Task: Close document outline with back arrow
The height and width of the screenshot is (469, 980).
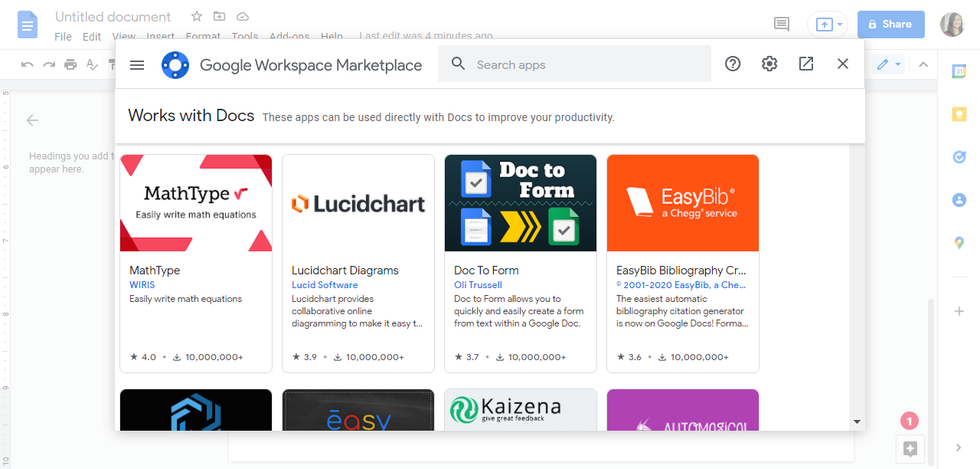Action: 32,120
